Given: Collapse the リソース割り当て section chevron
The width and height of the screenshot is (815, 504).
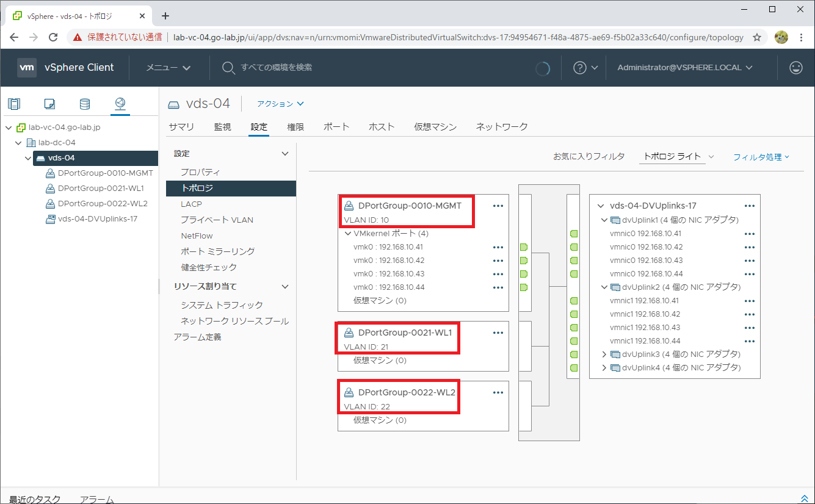Looking at the screenshot, I should pyautogui.click(x=284, y=287).
